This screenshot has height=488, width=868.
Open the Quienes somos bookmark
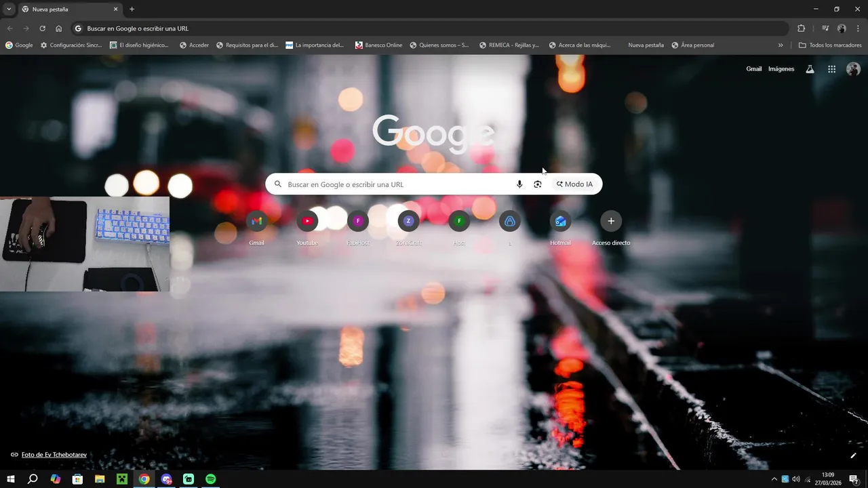[x=439, y=45]
